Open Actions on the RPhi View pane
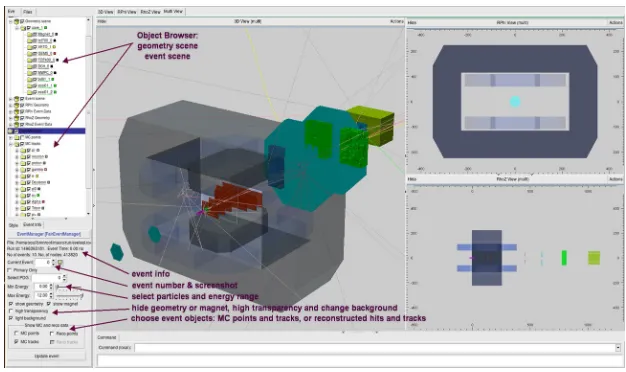 [615, 23]
